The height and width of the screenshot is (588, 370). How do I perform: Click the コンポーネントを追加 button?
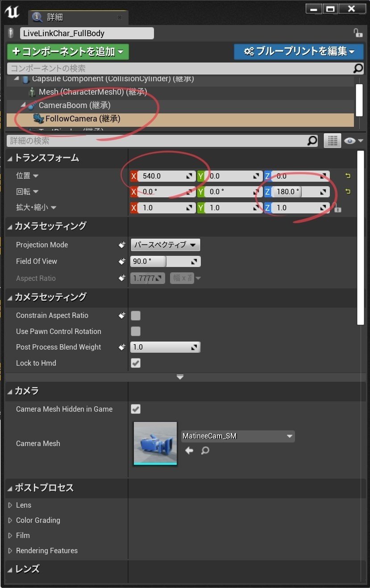click(67, 52)
